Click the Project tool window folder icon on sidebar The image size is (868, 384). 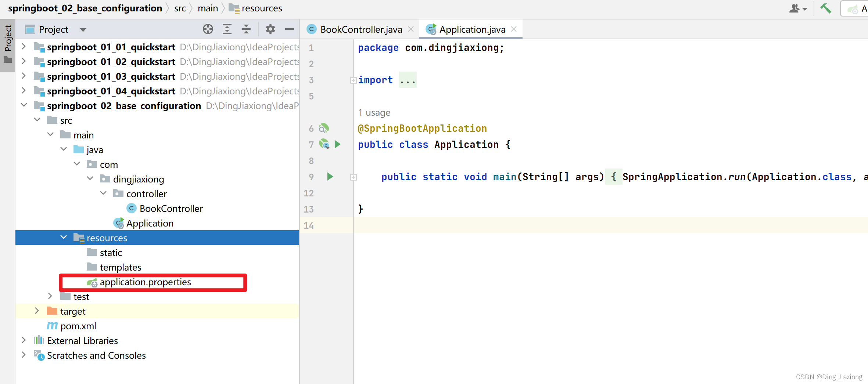pyautogui.click(x=8, y=59)
